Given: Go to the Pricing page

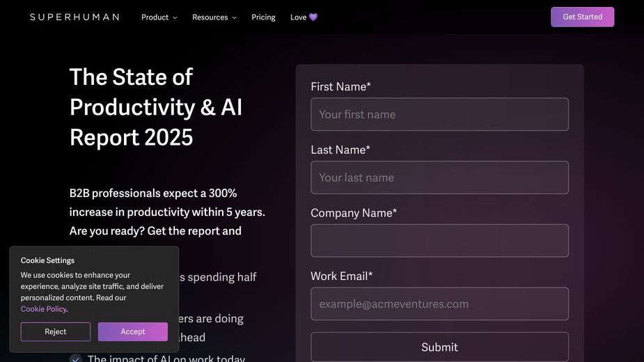Looking at the screenshot, I should (x=263, y=17).
